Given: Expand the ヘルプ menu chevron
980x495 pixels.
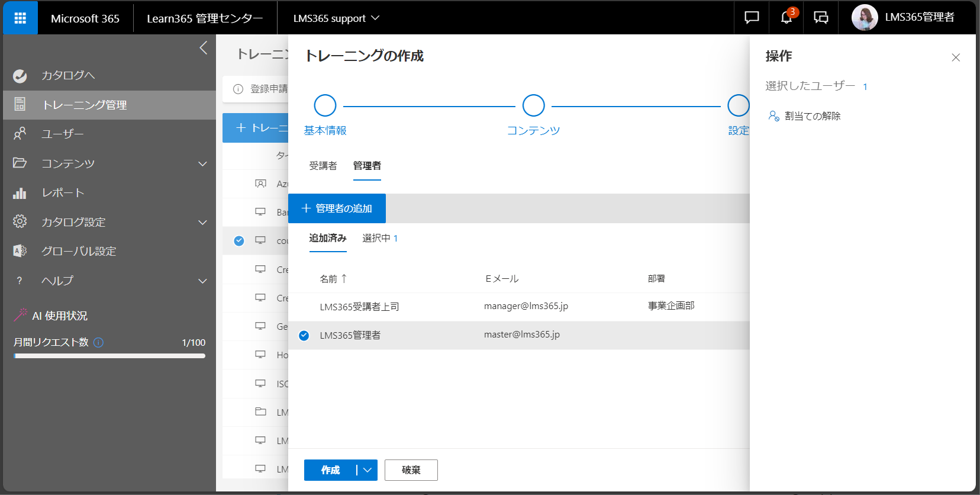Looking at the screenshot, I should click(x=202, y=281).
